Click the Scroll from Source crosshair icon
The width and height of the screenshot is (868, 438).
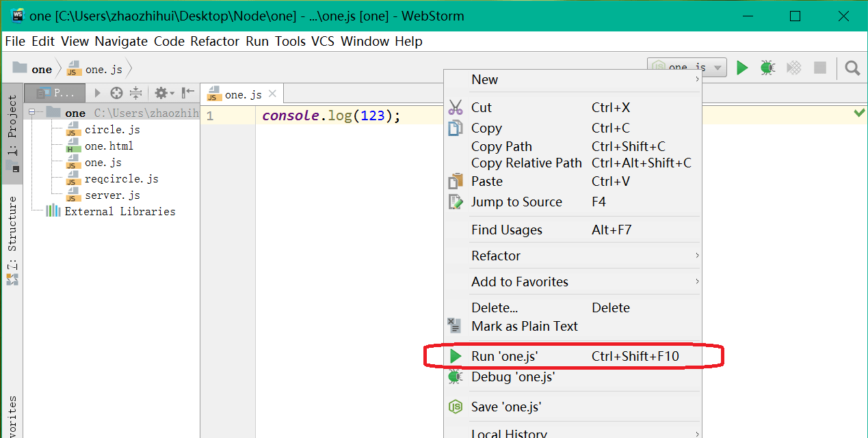click(x=116, y=92)
